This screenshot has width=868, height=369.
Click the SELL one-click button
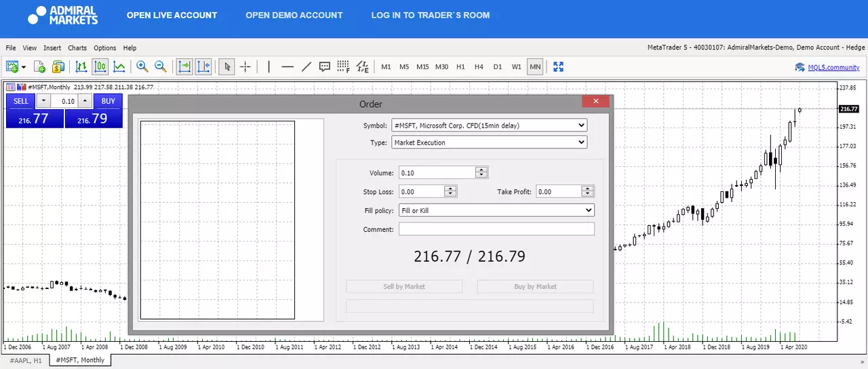[20, 101]
